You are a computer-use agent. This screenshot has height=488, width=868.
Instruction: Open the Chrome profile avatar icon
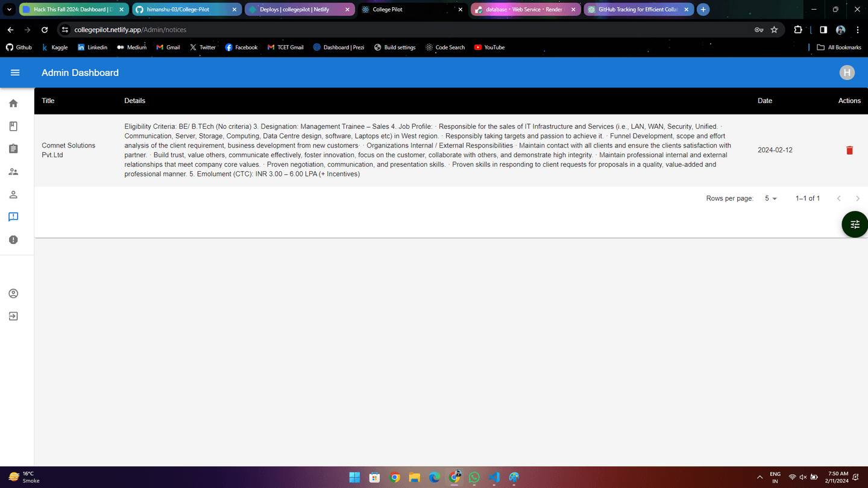click(x=841, y=30)
